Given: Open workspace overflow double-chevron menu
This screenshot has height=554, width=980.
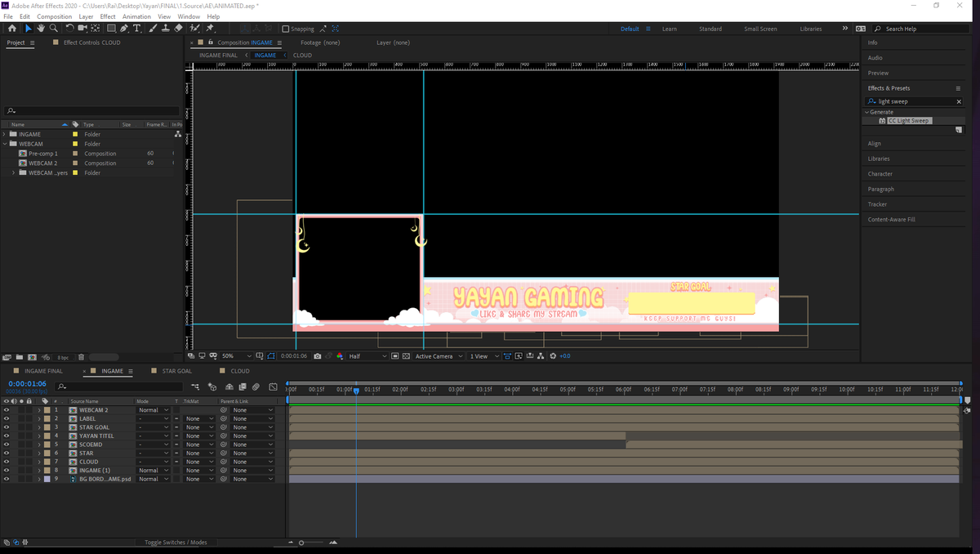Looking at the screenshot, I should [846, 29].
